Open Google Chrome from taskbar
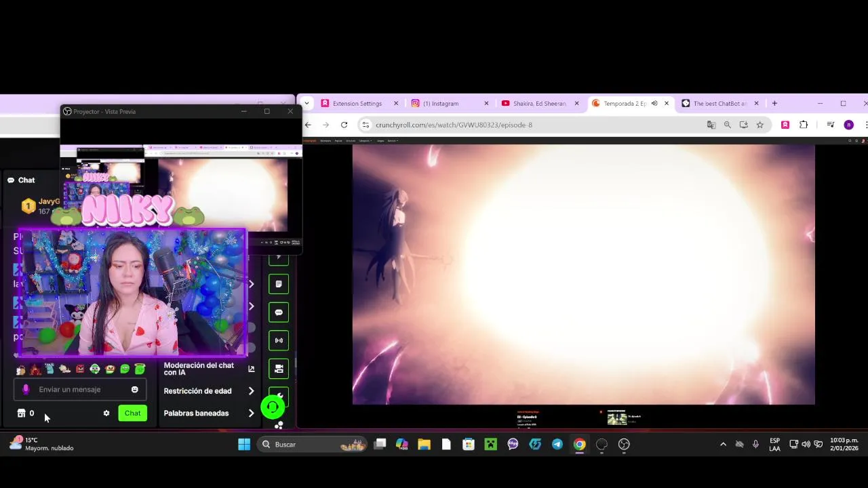The image size is (868, 488). pos(579,444)
